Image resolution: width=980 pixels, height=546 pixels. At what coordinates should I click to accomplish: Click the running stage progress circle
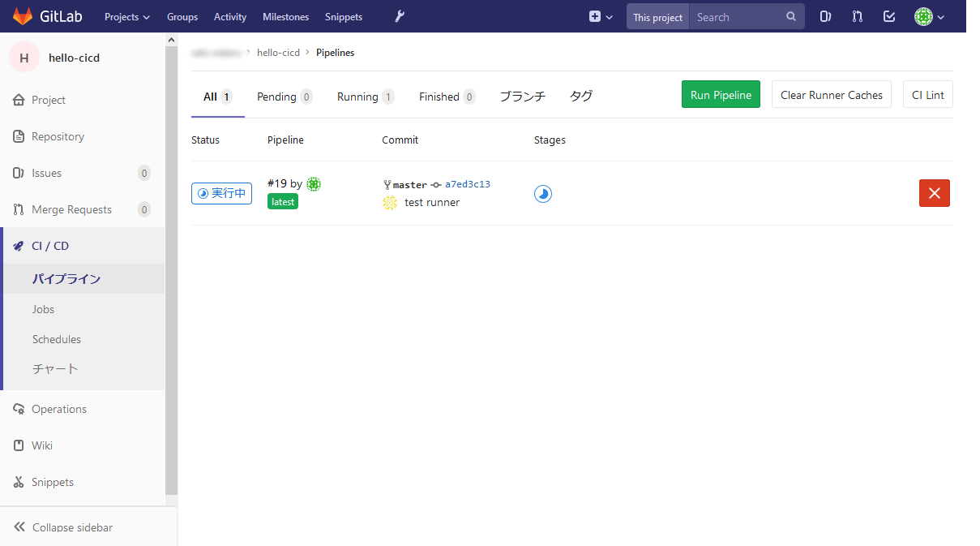543,193
